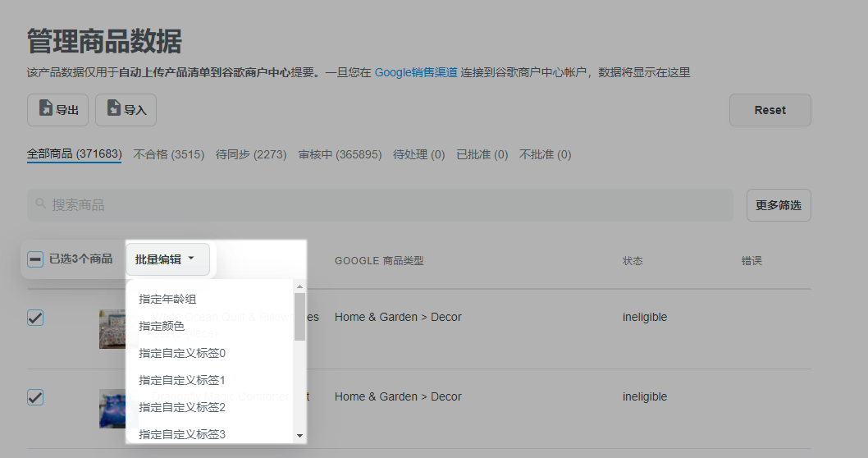Open the 更多筛选 filter options
This screenshot has width=868, height=458.
click(778, 205)
